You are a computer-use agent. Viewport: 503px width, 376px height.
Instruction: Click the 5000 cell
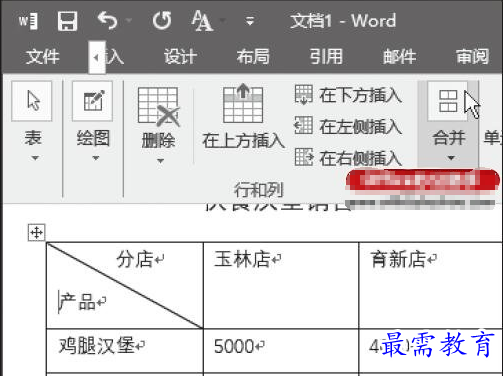point(281,351)
